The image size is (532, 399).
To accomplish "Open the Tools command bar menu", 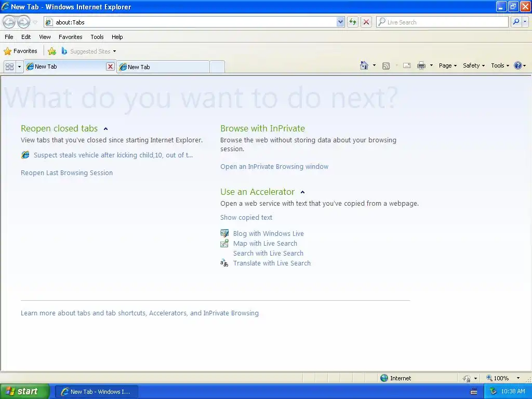I will (x=500, y=65).
